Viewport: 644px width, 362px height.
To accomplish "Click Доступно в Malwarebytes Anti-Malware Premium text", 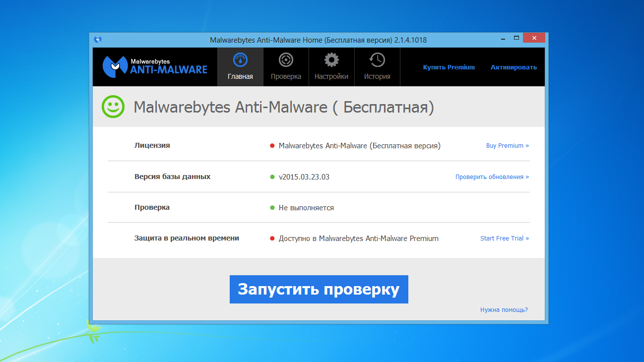I will [x=359, y=239].
